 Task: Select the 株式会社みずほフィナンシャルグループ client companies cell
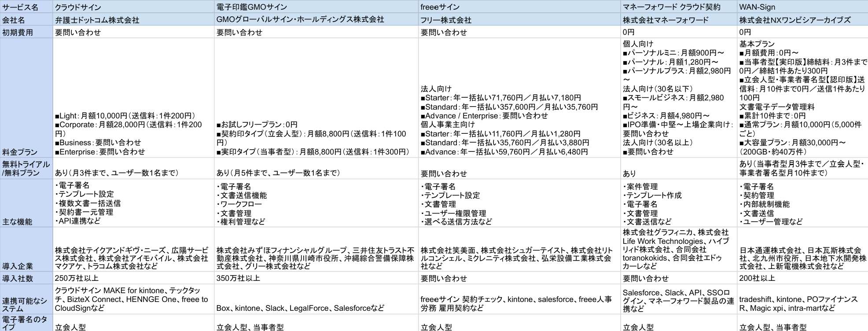pos(316,249)
